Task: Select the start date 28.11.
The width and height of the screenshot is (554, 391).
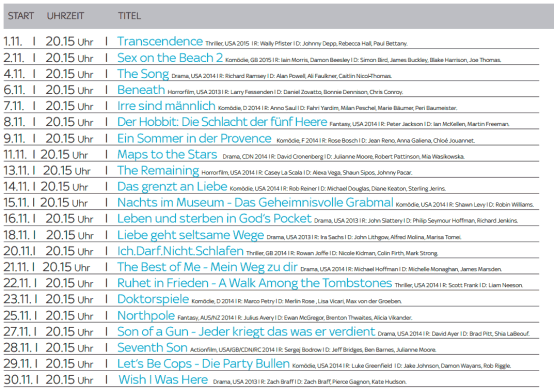Action: click(18, 348)
